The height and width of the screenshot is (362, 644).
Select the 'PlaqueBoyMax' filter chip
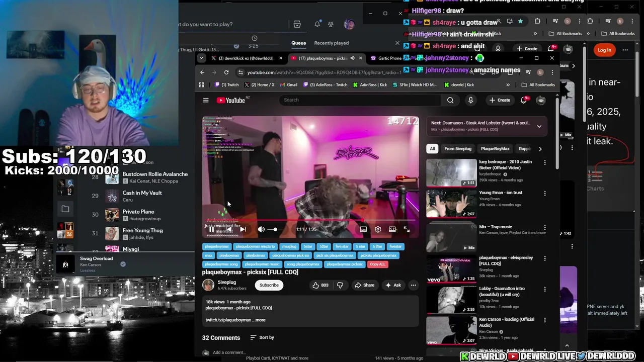[x=495, y=149]
